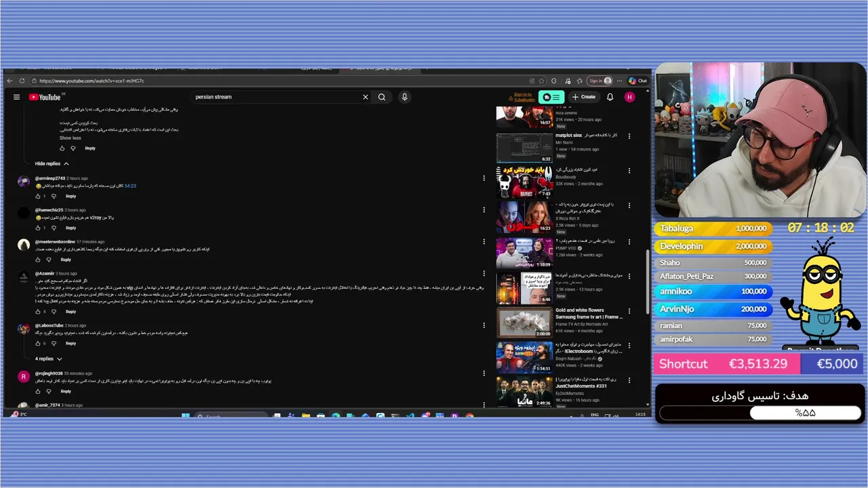
Task: Clear the search box with the X
Action: (x=366, y=97)
